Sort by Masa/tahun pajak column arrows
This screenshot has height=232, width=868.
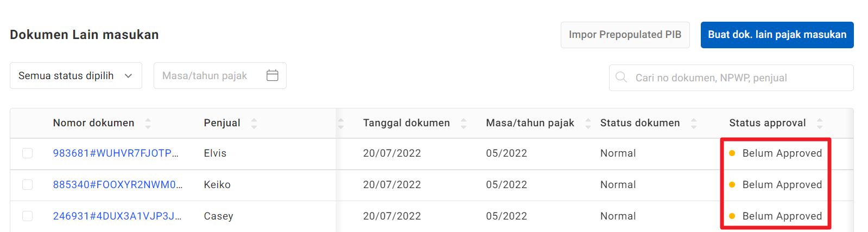(588, 124)
